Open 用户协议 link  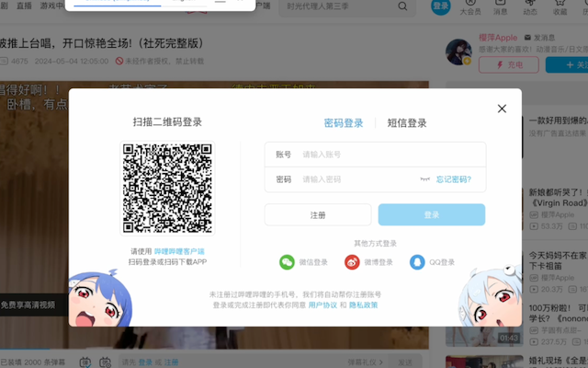pos(322,305)
